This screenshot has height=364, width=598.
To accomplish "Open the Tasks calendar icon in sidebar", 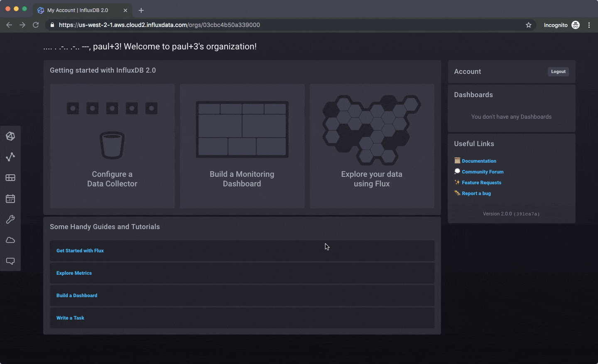I will pyautogui.click(x=10, y=198).
